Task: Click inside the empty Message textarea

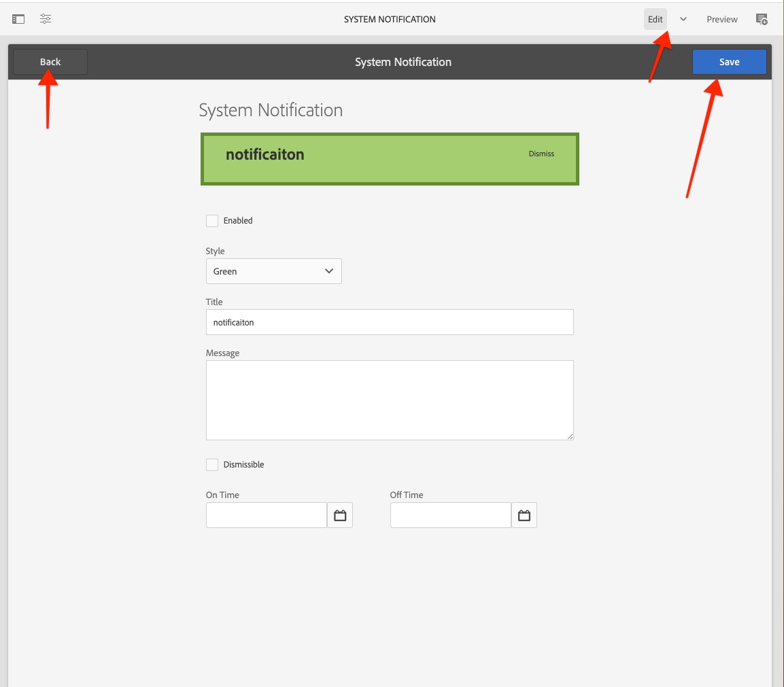Action: click(390, 400)
